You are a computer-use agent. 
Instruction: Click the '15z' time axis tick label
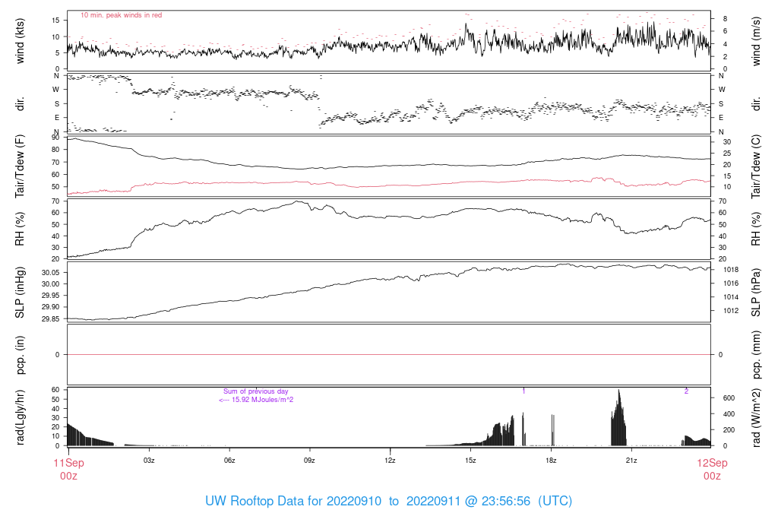click(x=470, y=461)
